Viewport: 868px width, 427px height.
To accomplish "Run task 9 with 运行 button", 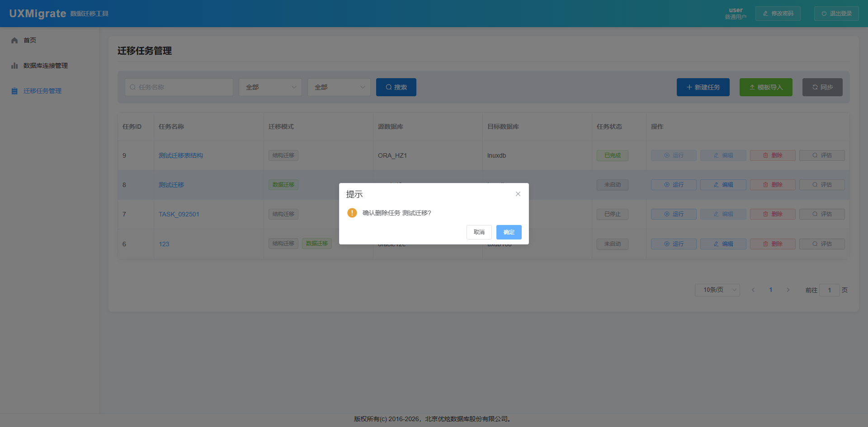I will coord(674,155).
